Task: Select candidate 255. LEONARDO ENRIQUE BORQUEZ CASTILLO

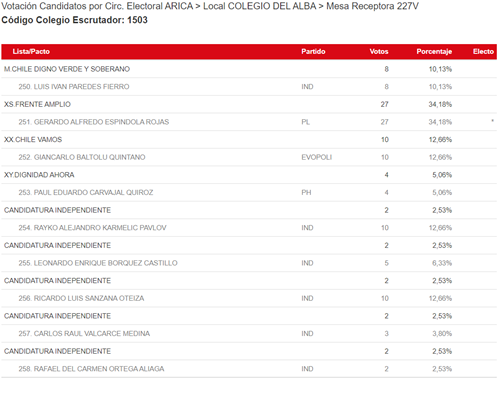Action: tap(98, 263)
